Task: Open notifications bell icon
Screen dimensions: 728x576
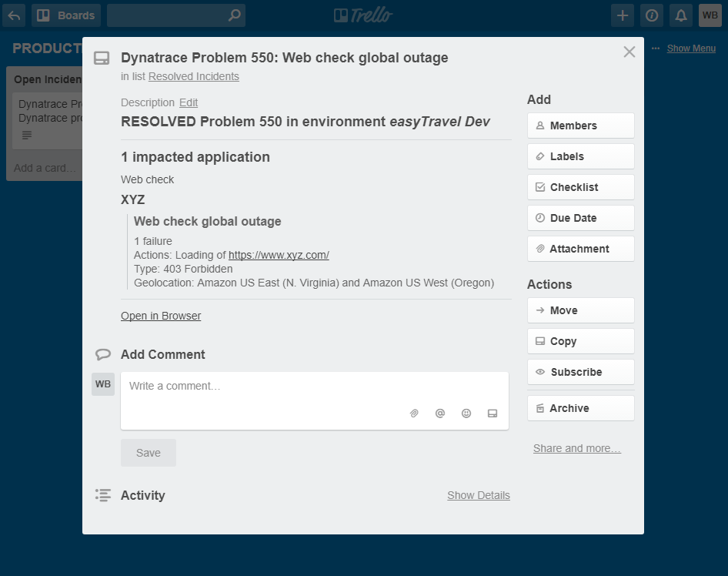Action: [680, 15]
